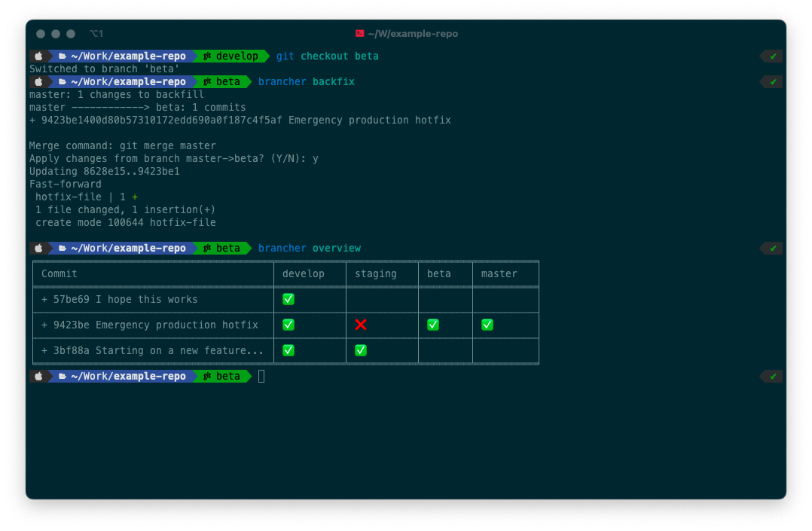Click the success checkmark on the last prompt line
The width and height of the screenshot is (812, 531).
(x=773, y=377)
